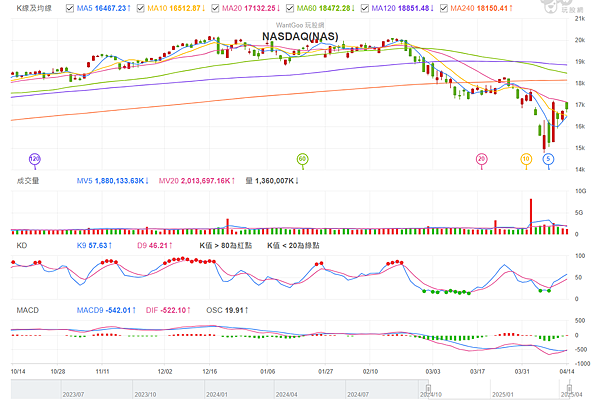
Task: Disable the MA120 moving average checkbox
Action: (x=365, y=8)
